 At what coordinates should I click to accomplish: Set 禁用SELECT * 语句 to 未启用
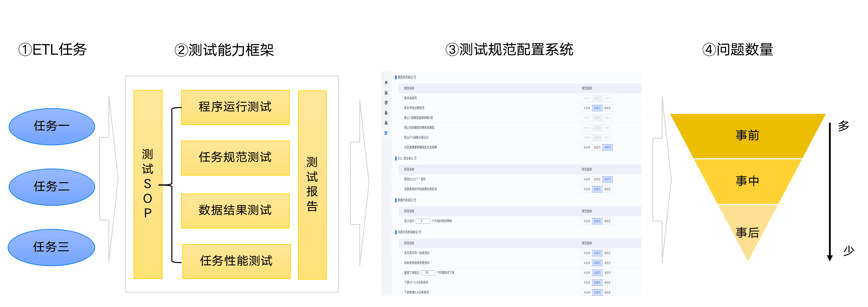[587, 179]
